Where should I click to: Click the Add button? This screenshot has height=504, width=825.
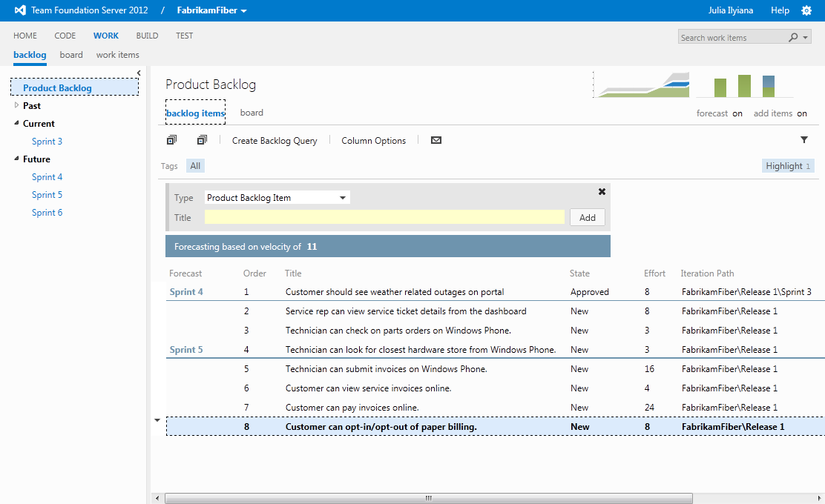point(587,218)
